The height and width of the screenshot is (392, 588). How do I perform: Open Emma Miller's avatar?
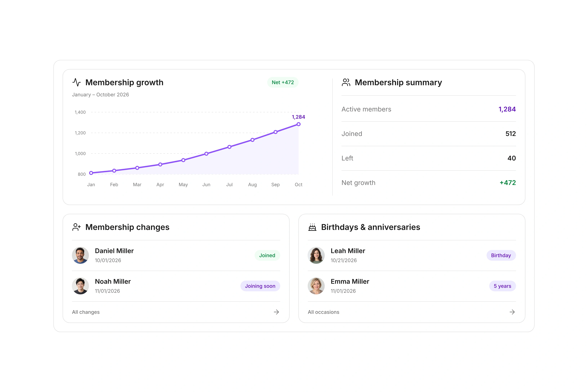316,286
